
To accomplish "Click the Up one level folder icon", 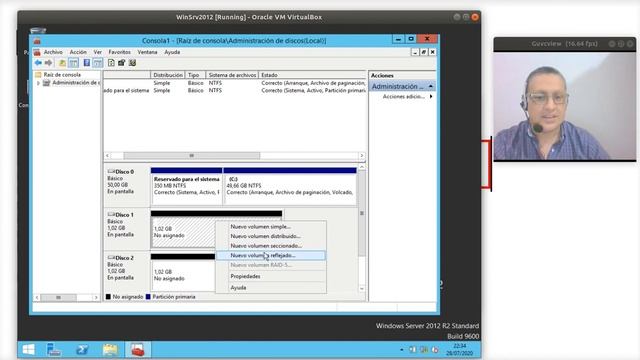I will tap(62, 63).
